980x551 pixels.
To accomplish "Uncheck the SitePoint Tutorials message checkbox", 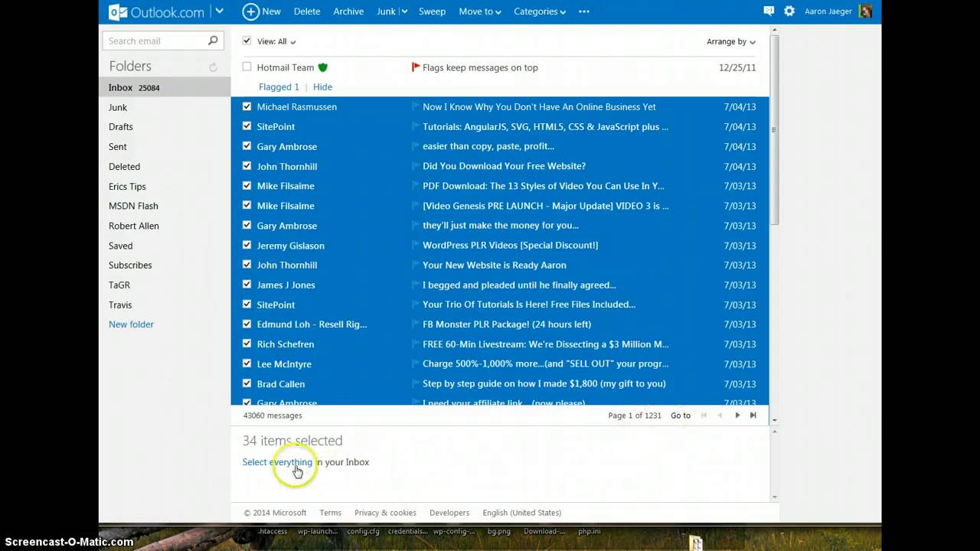I will [247, 126].
